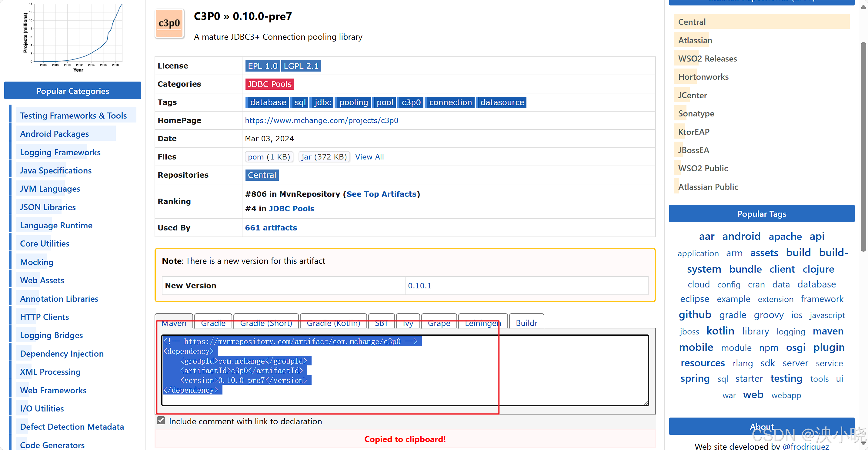Click the pom (1 KB) file button
868x450 pixels.
269,157
